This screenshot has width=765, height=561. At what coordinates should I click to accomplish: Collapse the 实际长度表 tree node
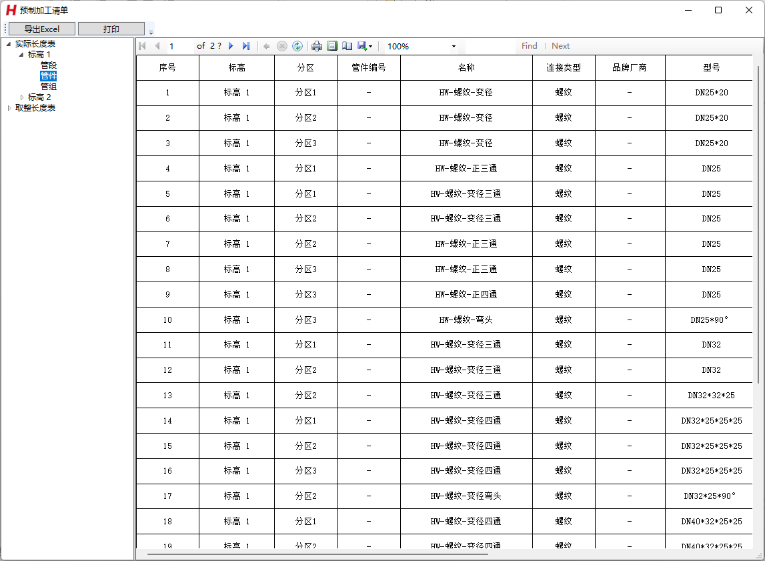point(9,44)
